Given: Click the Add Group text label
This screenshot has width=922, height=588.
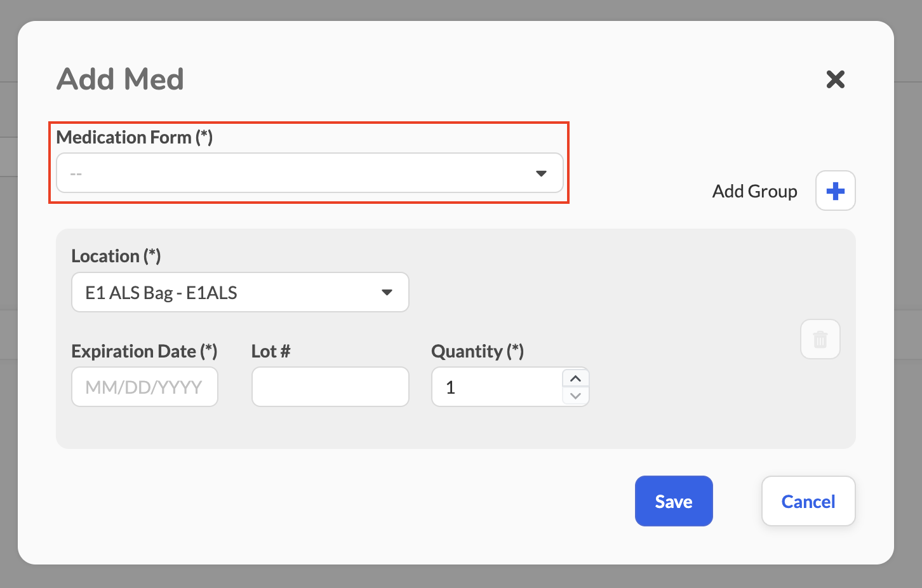Looking at the screenshot, I should click(x=754, y=191).
